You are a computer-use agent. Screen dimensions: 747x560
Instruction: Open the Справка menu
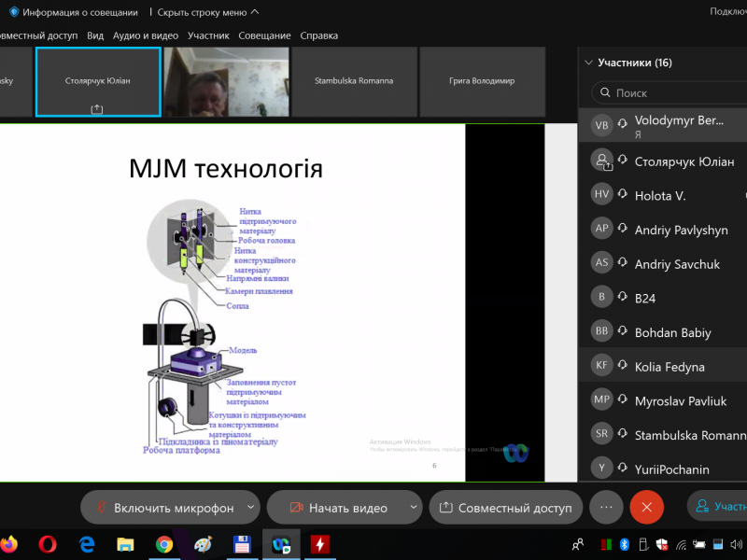pyautogui.click(x=318, y=35)
